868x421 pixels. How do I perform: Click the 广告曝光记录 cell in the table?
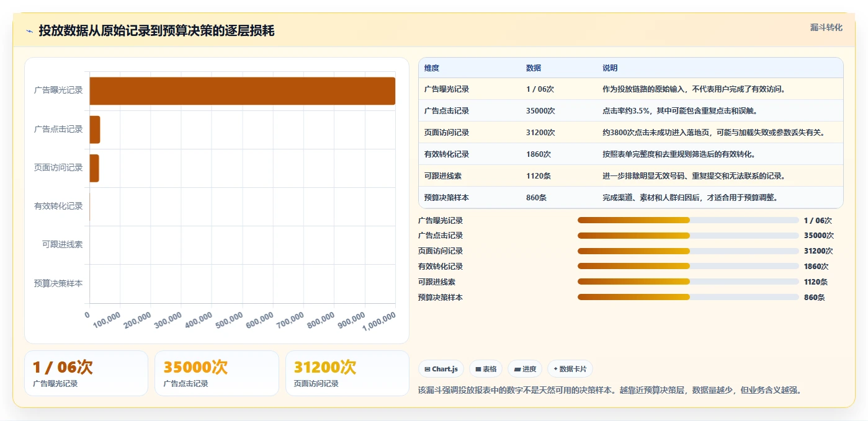[447, 89]
